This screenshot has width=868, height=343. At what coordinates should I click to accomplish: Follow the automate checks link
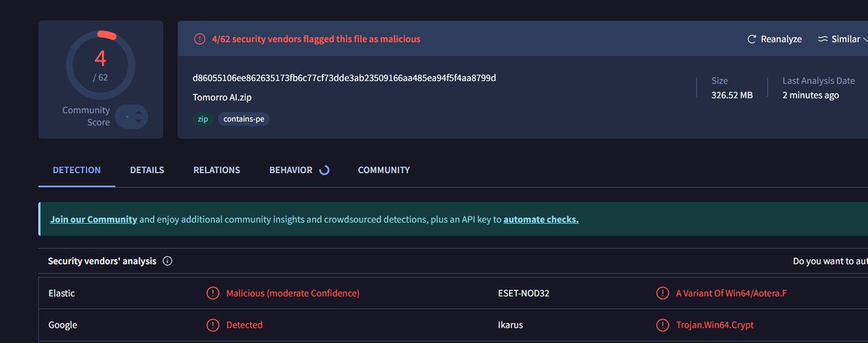click(x=541, y=219)
